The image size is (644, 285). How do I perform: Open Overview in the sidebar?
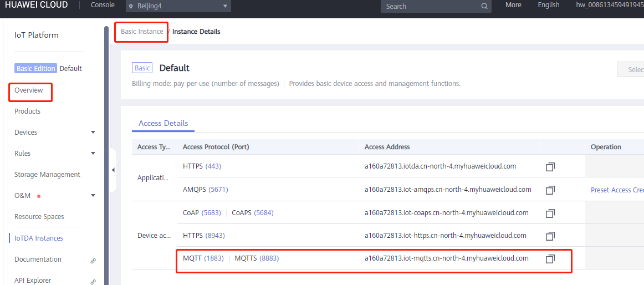click(x=29, y=90)
